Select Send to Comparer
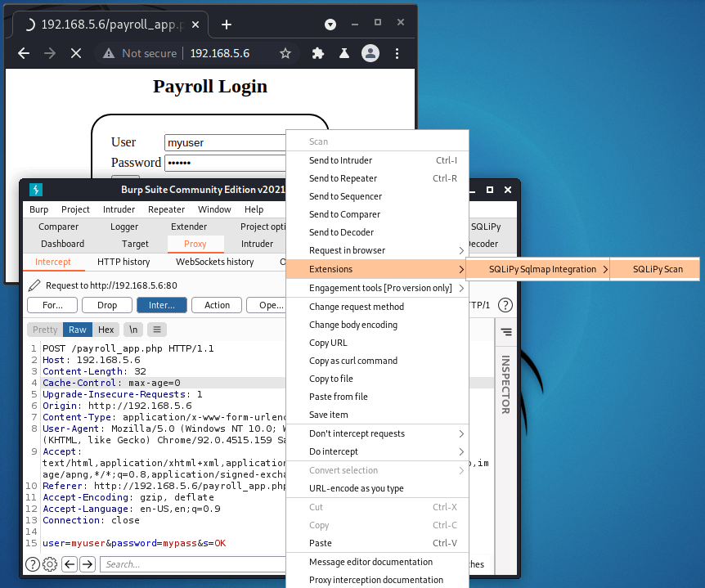Screen dimensions: 705x588 coord(377,214)
